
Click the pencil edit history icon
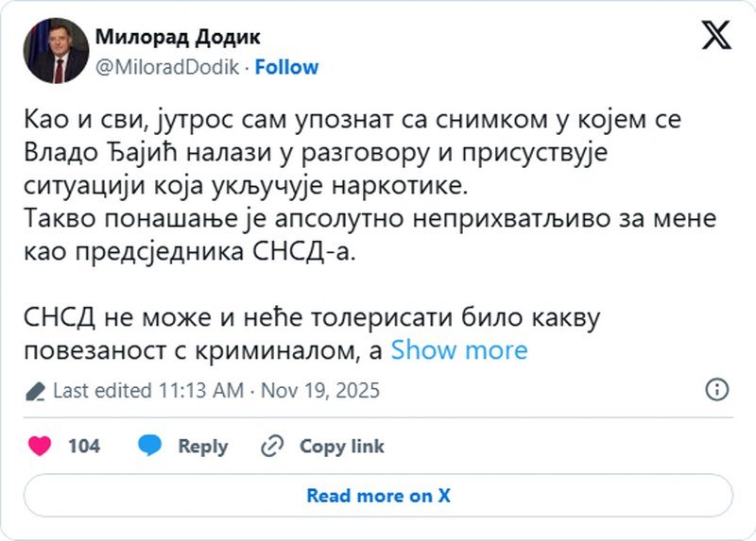pos(36,391)
